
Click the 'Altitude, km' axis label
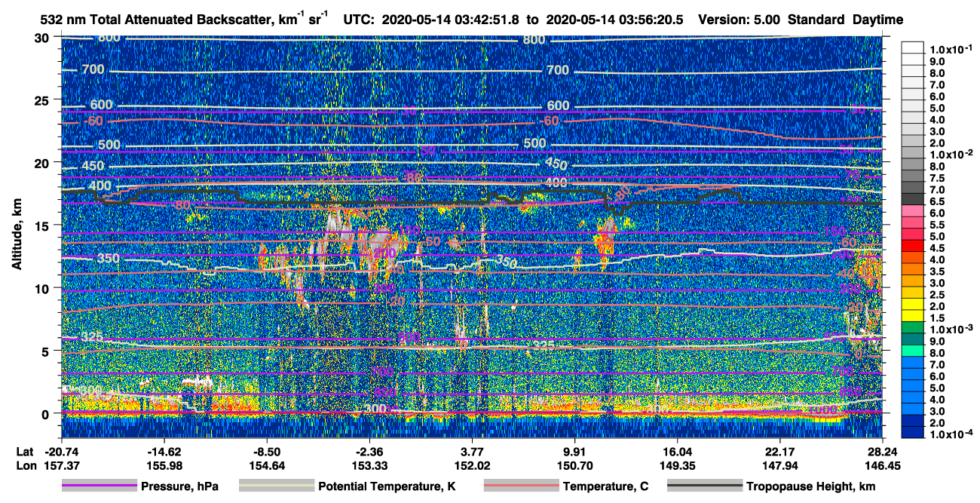click(x=17, y=235)
